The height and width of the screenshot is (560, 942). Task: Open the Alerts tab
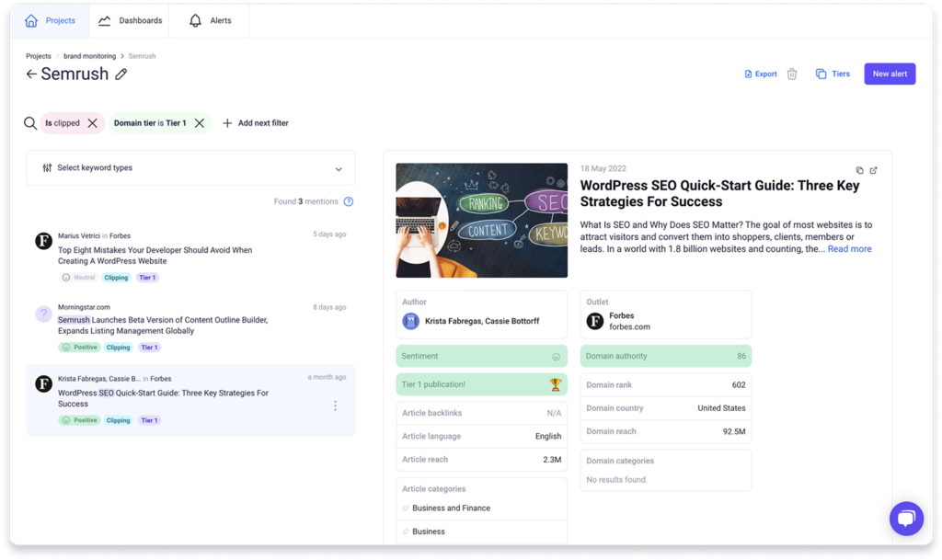211,20
